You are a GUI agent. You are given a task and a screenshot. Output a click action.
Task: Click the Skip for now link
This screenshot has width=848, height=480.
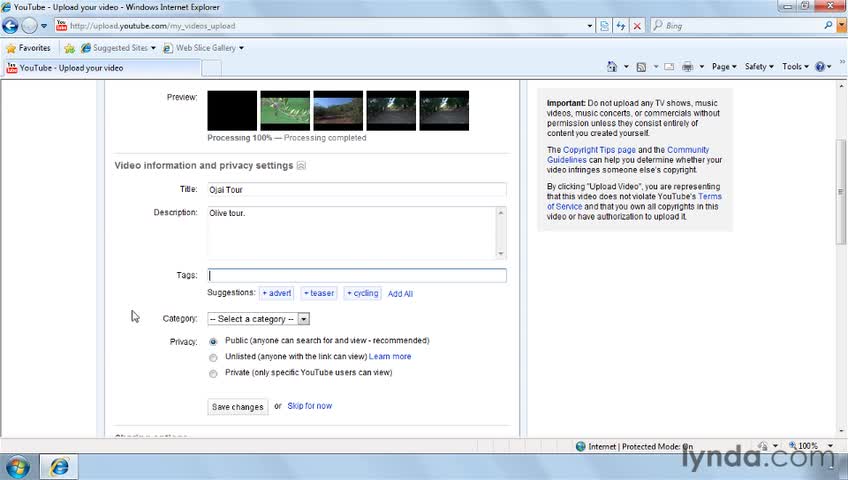pos(309,406)
